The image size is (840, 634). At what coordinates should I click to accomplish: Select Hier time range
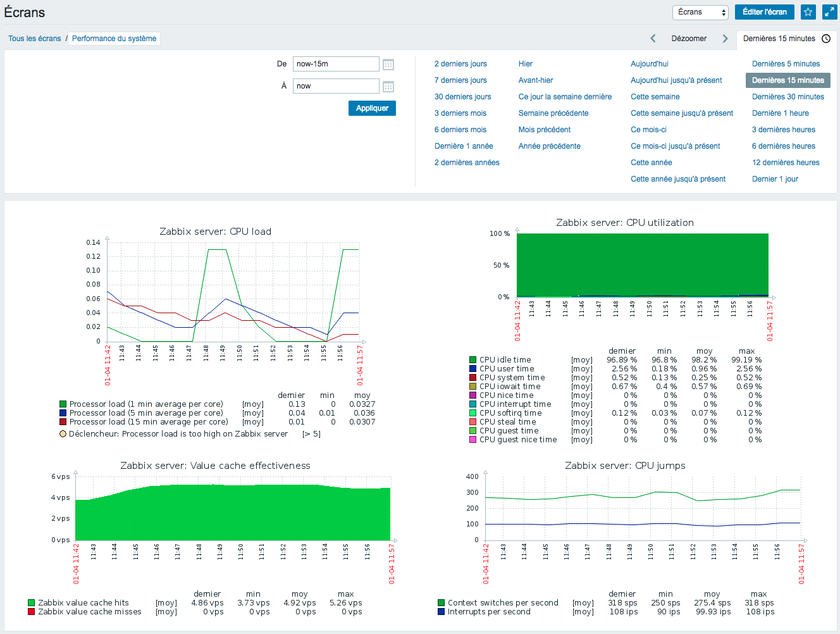526,64
